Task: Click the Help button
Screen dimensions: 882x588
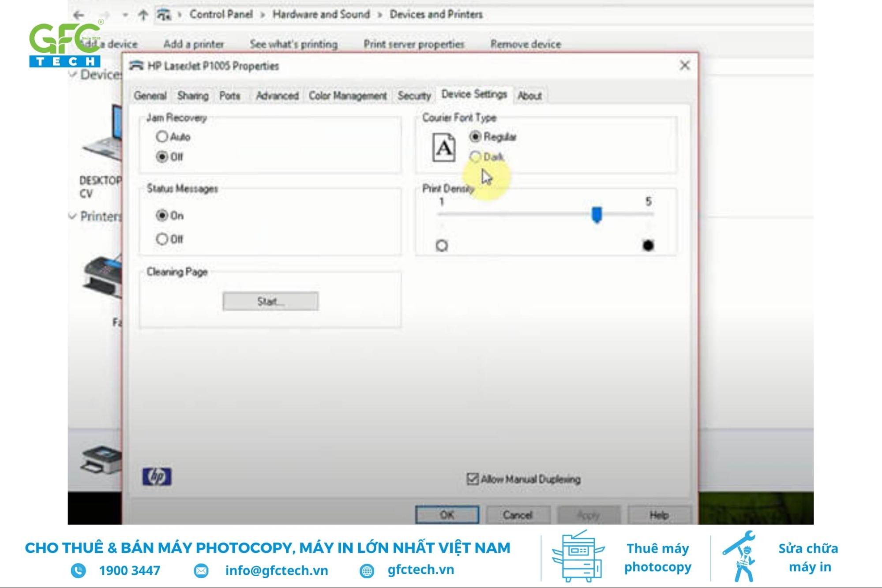Action: pos(659,515)
